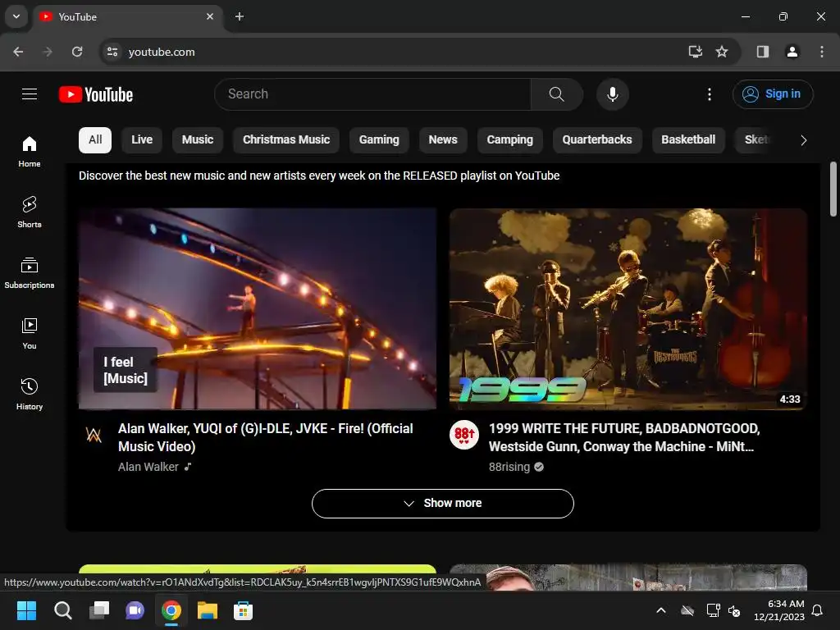Click the network display tray icon

pyautogui.click(x=713, y=610)
